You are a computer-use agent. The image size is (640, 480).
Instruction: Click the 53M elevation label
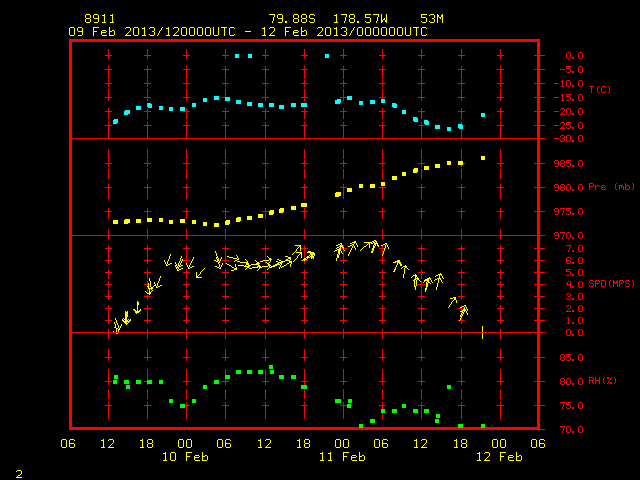[432, 19]
